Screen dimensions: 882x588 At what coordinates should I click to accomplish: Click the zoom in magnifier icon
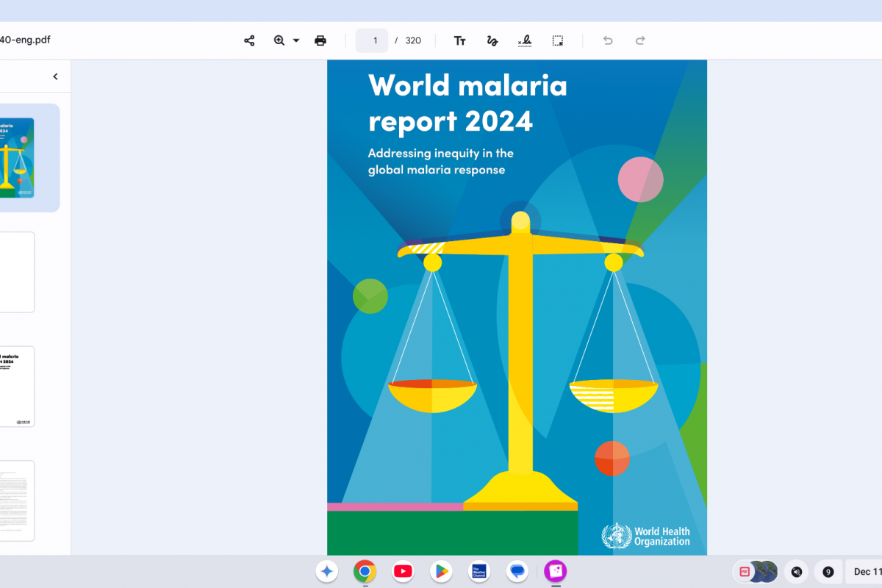coord(279,40)
